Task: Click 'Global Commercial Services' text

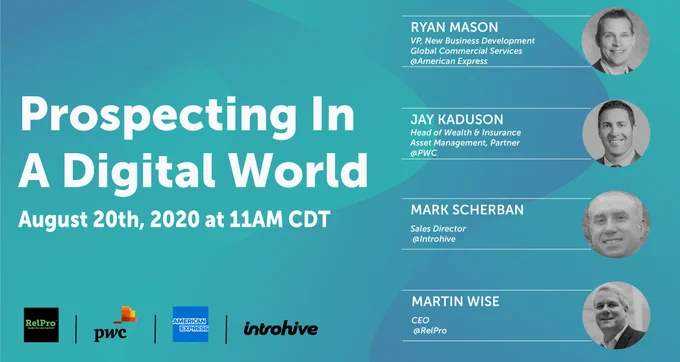Action: (466, 51)
